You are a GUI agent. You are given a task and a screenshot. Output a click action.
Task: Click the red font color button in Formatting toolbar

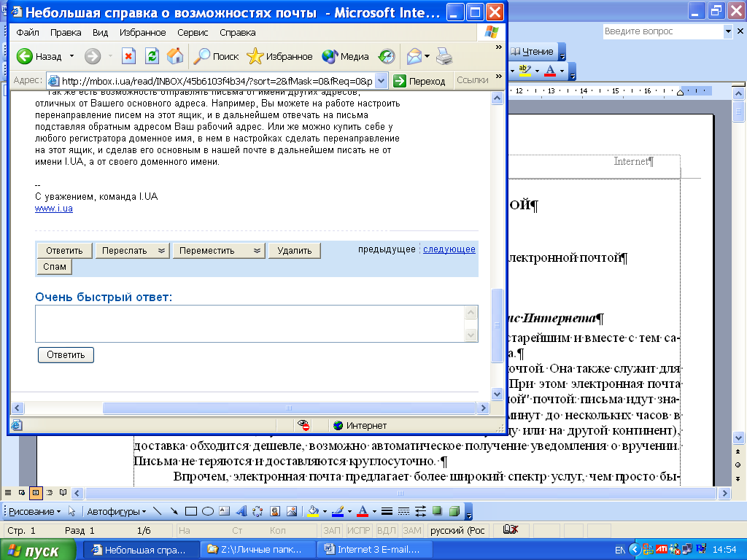550,71
